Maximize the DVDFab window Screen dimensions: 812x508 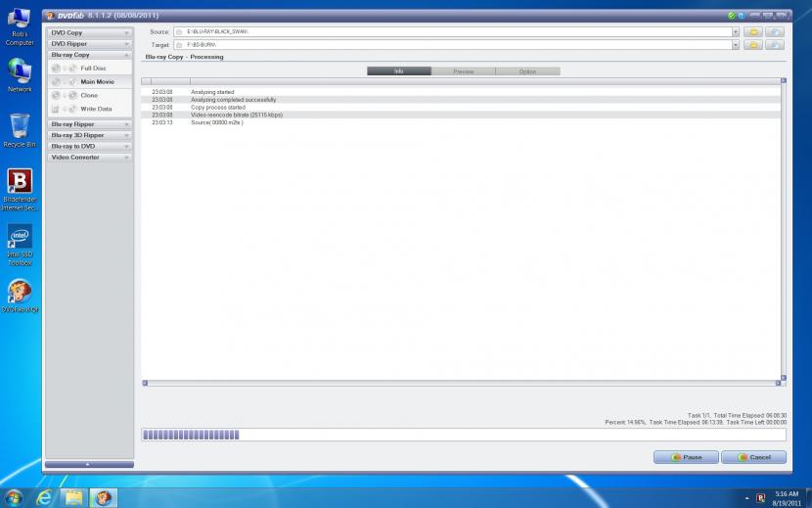point(768,15)
